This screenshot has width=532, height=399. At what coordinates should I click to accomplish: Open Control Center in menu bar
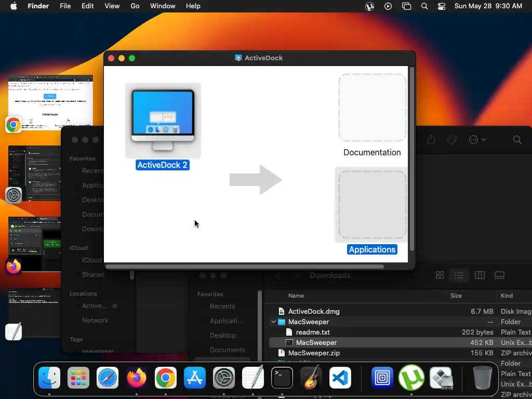click(x=442, y=6)
